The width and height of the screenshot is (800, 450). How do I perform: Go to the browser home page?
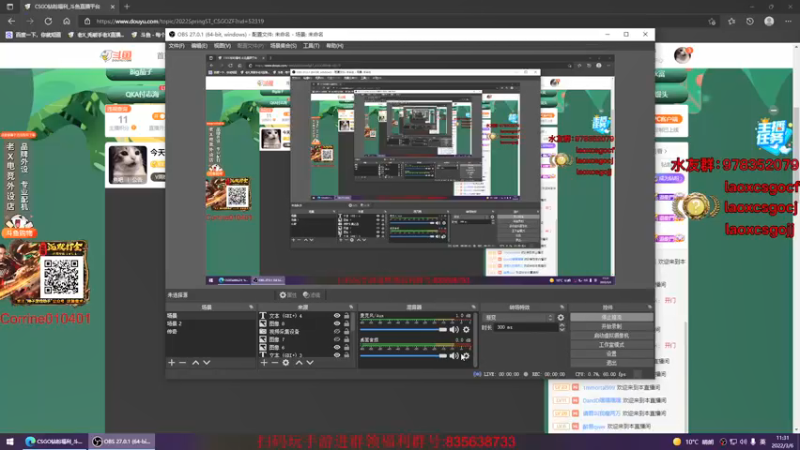coord(66,21)
